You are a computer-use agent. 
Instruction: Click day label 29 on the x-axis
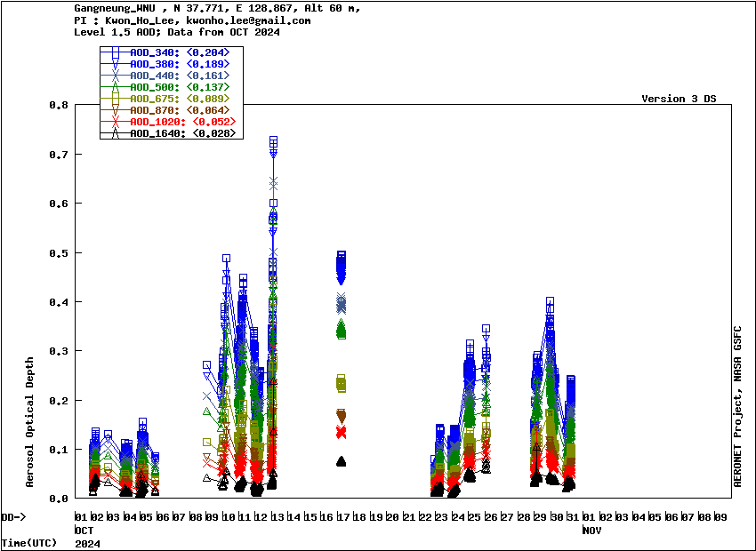point(540,517)
